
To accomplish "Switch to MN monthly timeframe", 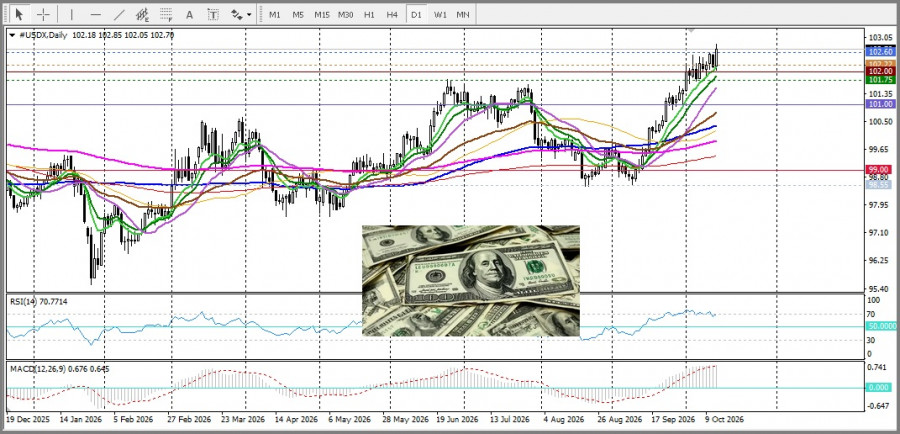I will click(463, 14).
